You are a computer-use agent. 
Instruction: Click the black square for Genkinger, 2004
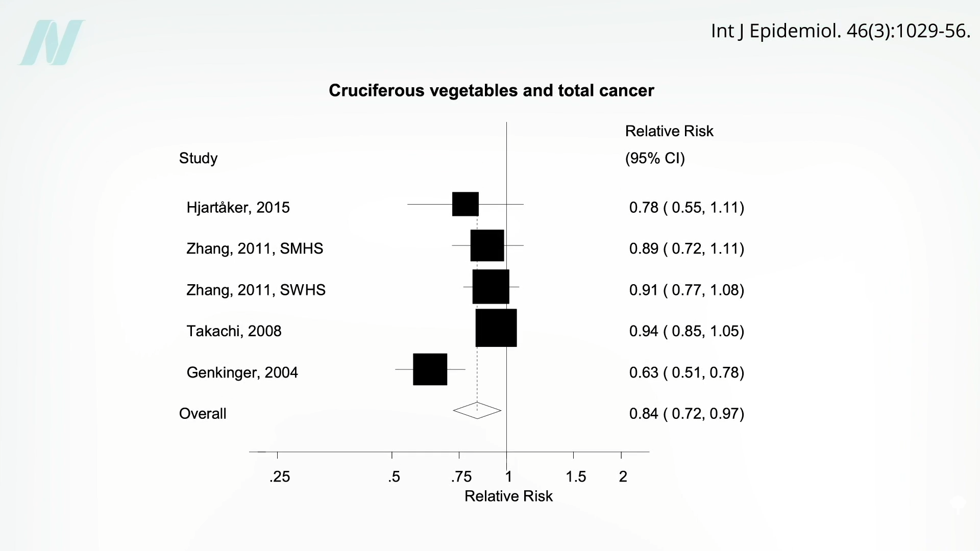[x=430, y=369]
